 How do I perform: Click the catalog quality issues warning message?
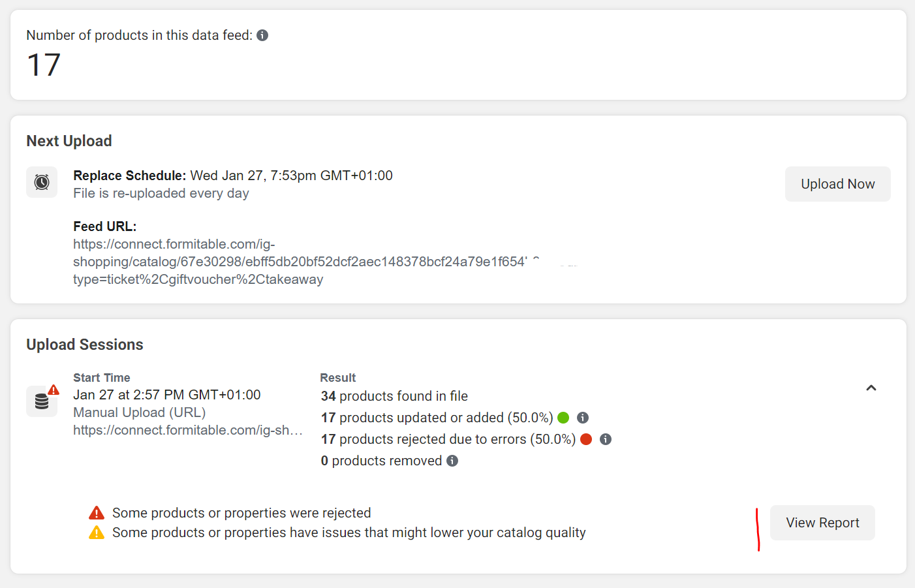(349, 533)
